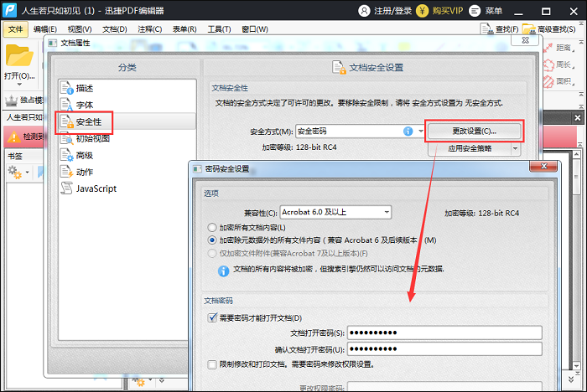
Task: Click the warning triangle icon
Action: point(14,137)
